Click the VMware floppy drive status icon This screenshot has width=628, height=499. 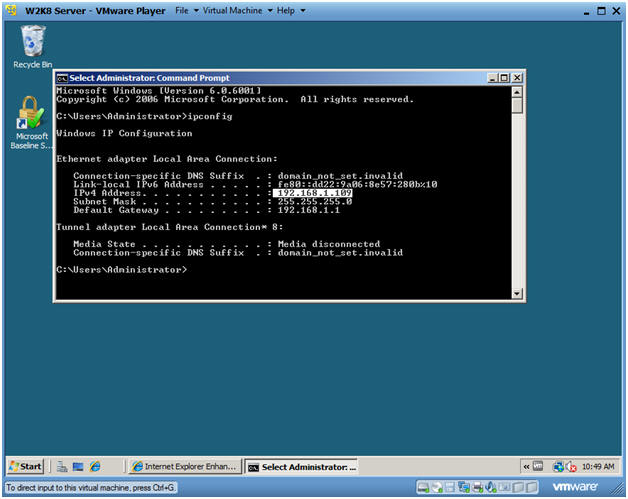click(450, 487)
